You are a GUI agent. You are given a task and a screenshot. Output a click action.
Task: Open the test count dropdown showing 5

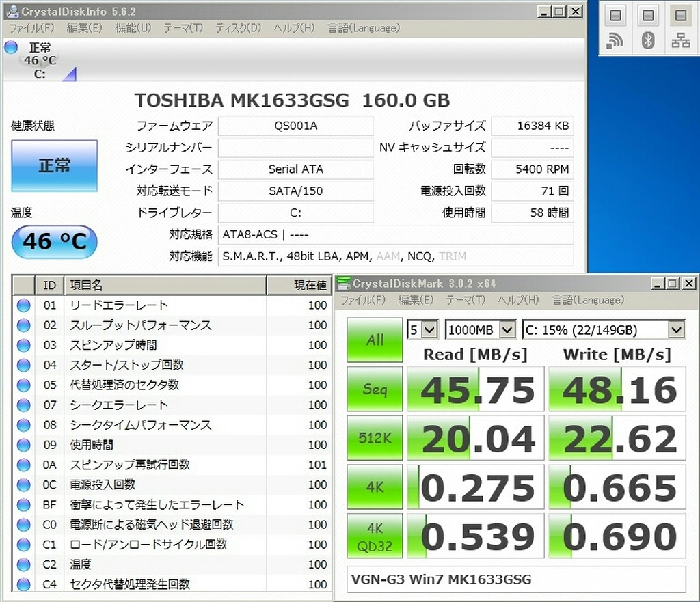click(422, 330)
